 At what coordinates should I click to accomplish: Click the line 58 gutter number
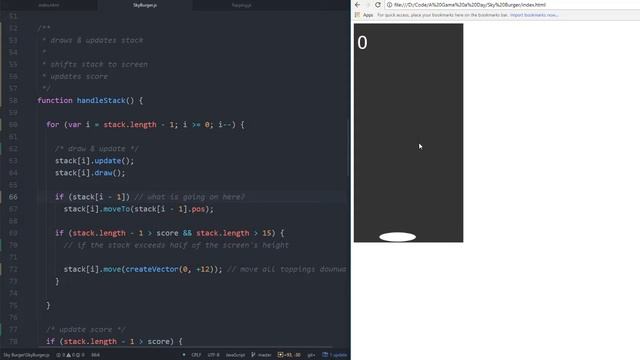13,100
